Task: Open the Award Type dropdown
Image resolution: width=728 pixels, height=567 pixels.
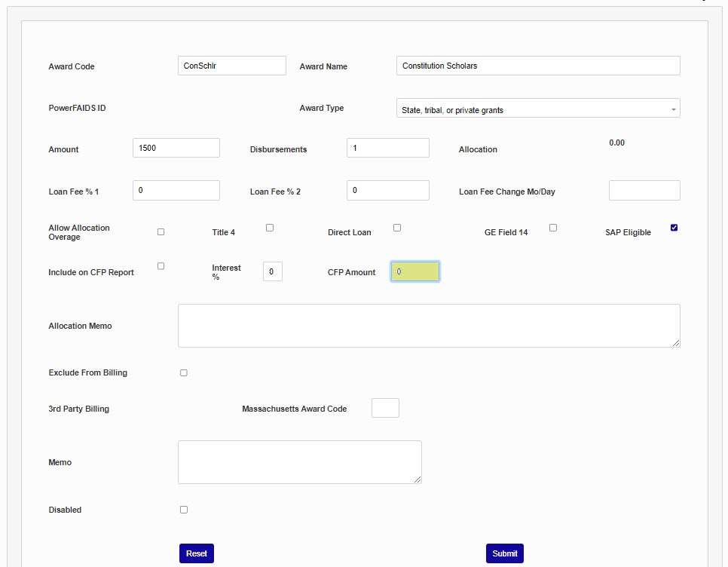Action: click(537, 109)
